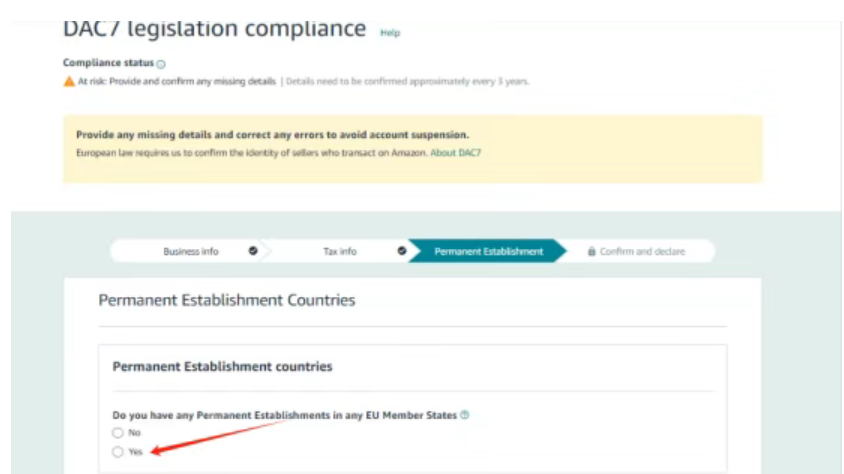The width and height of the screenshot is (844, 474).
Task: Open the Confirm and declare step
Action: [642, 252]
